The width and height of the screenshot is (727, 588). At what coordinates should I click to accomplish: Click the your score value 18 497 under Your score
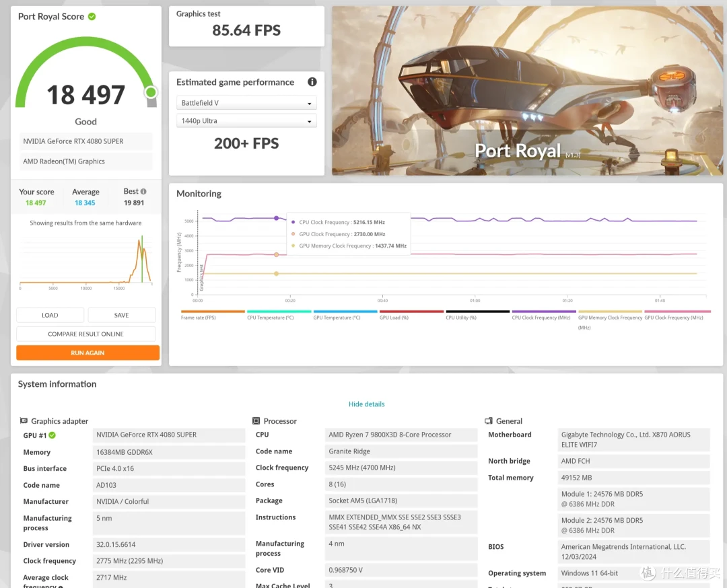(x=36, y=203)
